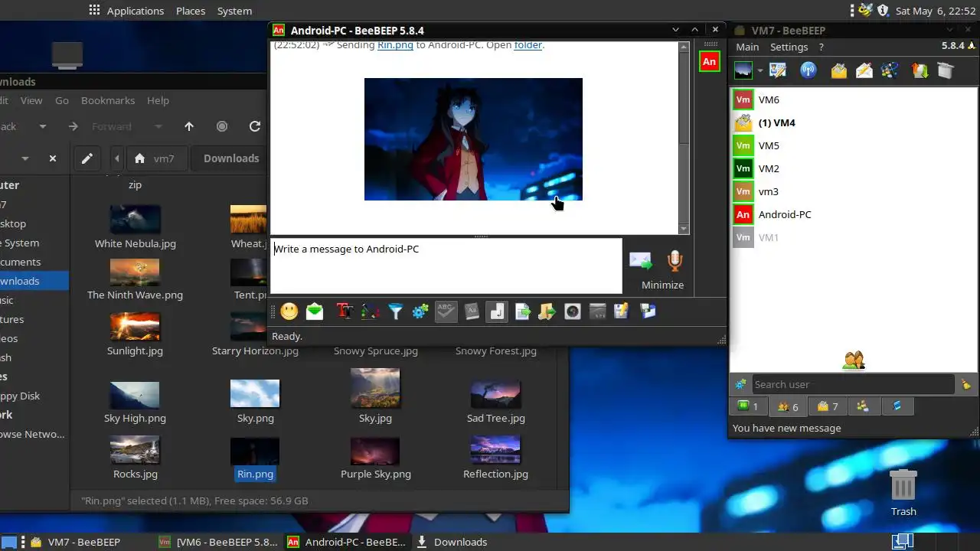Click the envelope with pencil compose icon

[x=864, y=71]
